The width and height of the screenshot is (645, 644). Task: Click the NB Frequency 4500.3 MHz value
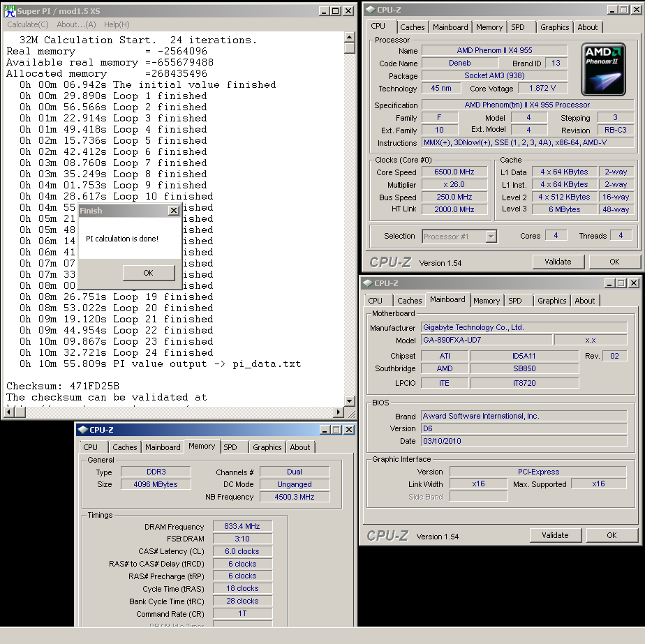tap(295, 497)
